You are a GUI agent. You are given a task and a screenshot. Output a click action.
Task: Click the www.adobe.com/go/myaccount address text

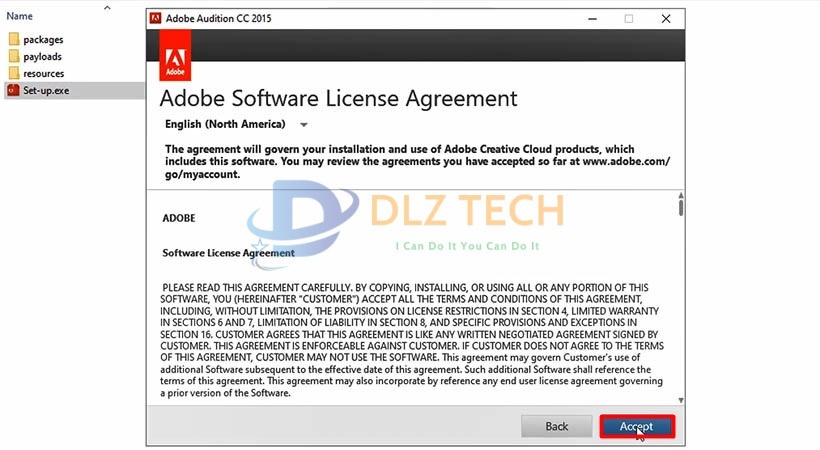click(x=624, y=161)
